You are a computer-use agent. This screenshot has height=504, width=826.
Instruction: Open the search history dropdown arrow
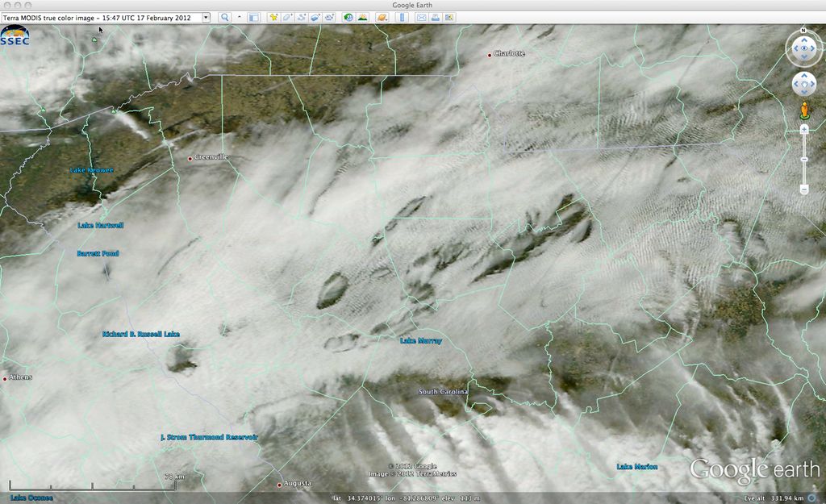(x=206, y=18)
